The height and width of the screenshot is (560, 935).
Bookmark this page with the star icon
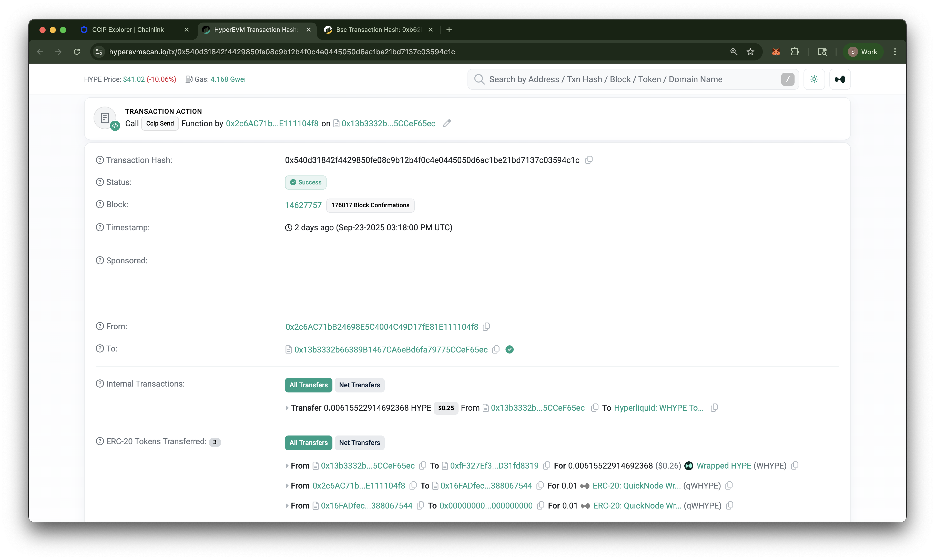click(x=750, y=52)
